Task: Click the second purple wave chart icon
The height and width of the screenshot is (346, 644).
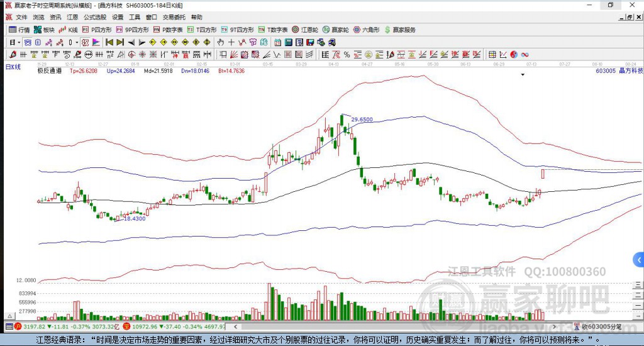Action: [60, 42]
